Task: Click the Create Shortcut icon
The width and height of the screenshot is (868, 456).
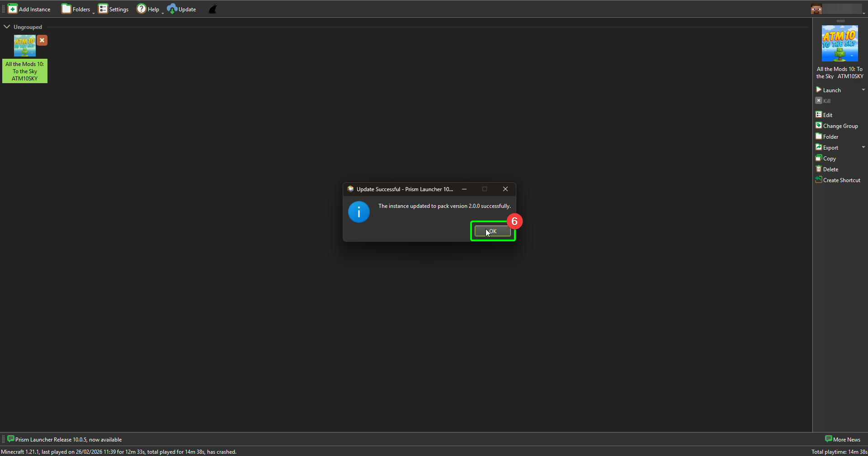Action: [819, 179]
